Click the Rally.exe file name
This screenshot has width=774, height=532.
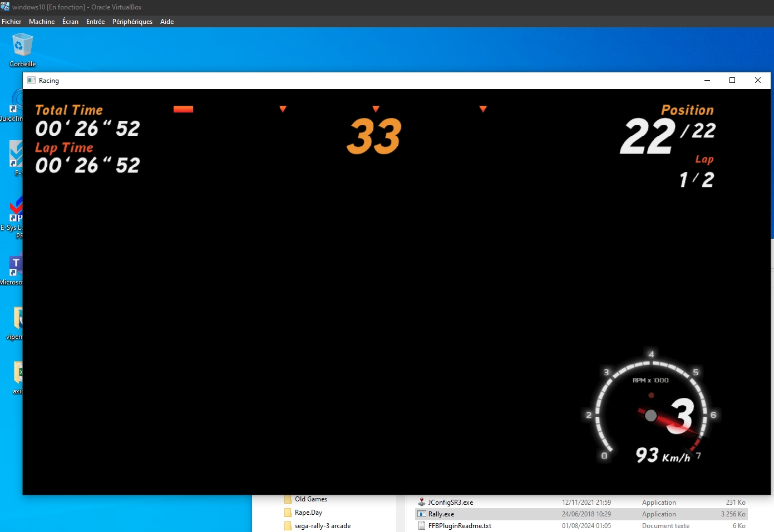(x=441, y=514)
